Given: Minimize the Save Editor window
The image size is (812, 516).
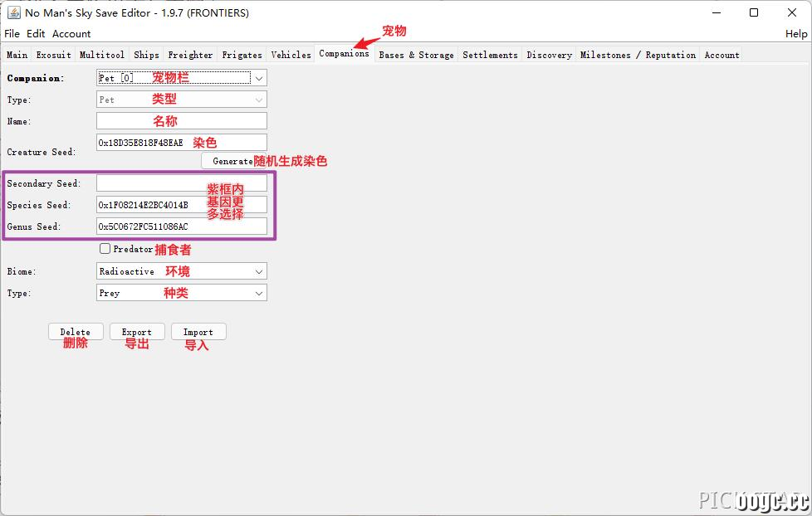Looking at the screenshot, I should [717, 13].
